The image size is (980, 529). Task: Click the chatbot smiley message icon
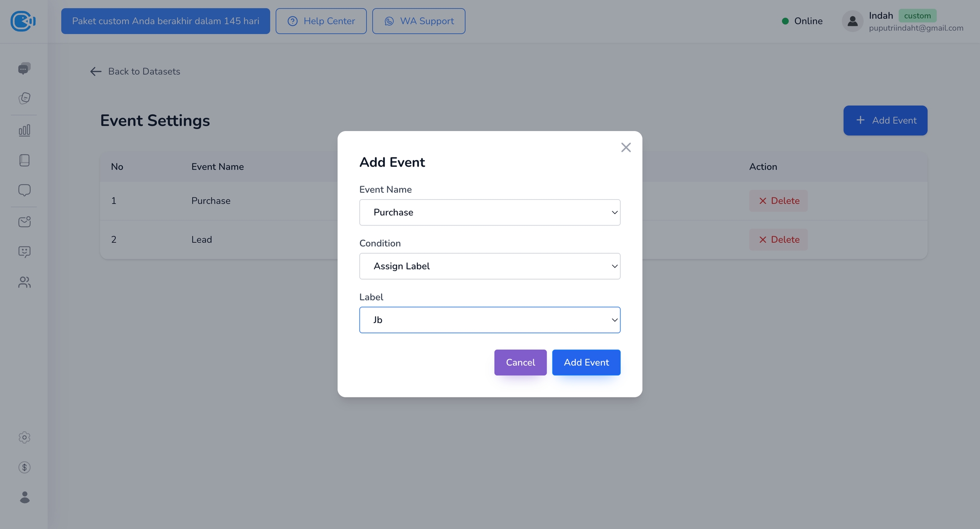24,252
